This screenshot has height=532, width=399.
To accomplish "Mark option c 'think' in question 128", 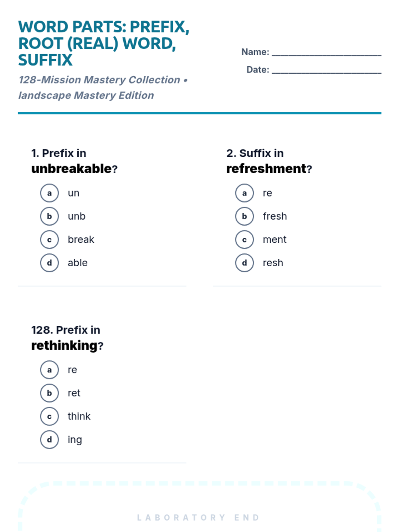I will pyautogui.click(x=50, y=416).
